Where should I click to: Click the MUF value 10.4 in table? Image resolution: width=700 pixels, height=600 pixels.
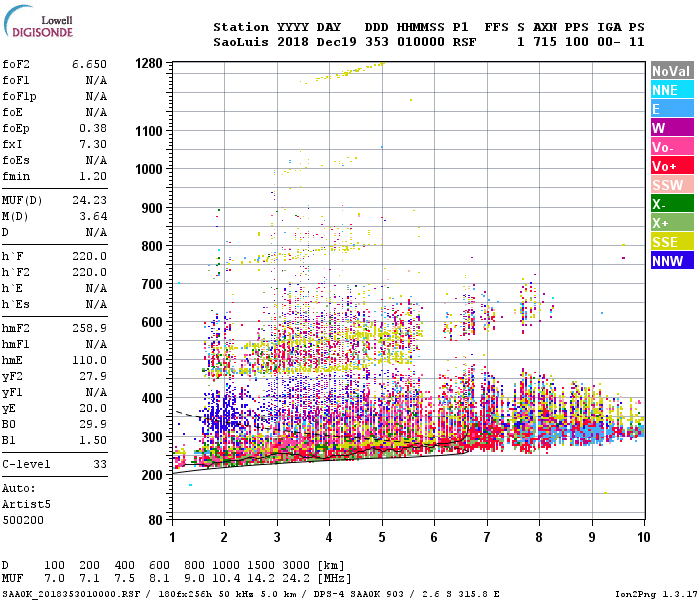[x=225, y=579]
